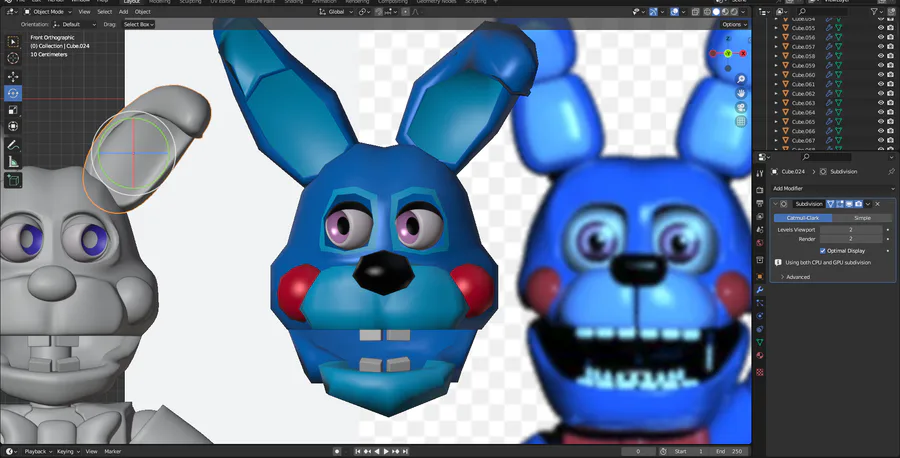The height and width of the screenshot is (458, 900).
Task: Open the Material properties tab
Action: point(760,355)
